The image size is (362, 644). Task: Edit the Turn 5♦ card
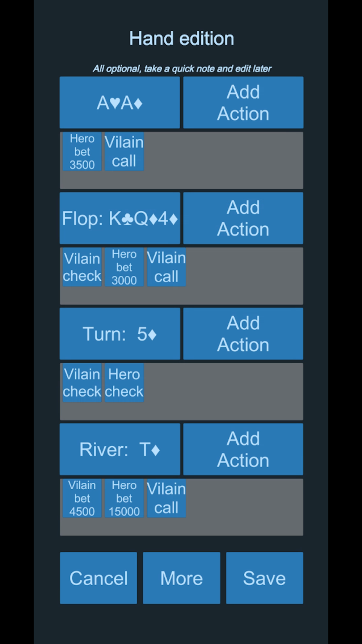tap(119, 334)
